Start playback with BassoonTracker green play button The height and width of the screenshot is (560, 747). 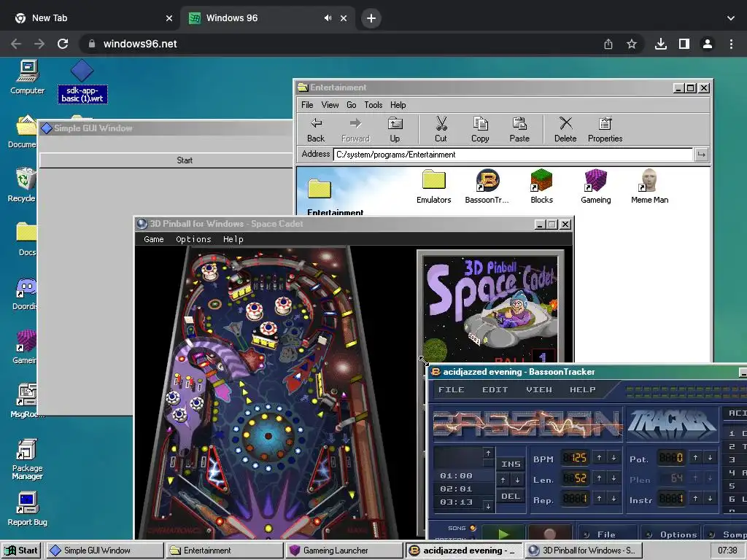point(503,533)
